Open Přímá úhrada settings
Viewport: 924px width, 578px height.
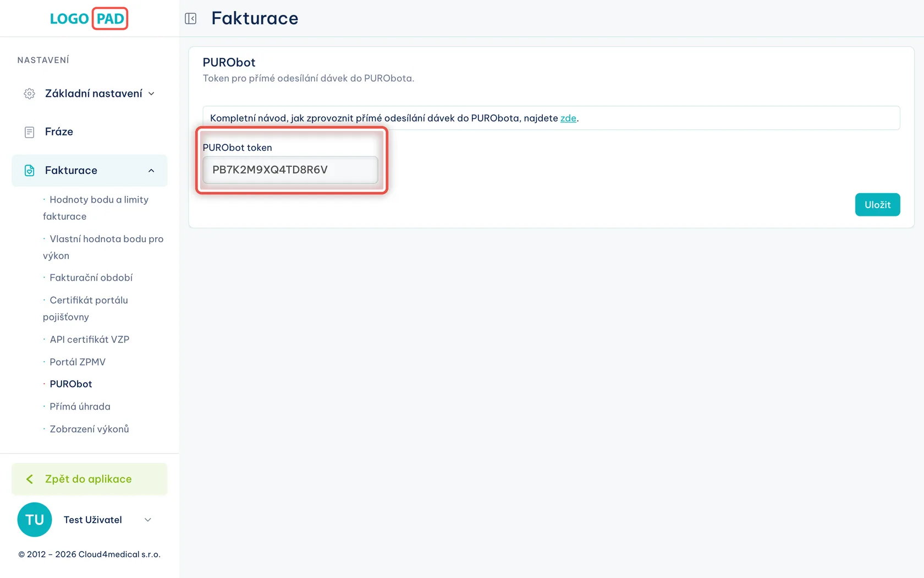pyautogui.click(x=80, y=407)
